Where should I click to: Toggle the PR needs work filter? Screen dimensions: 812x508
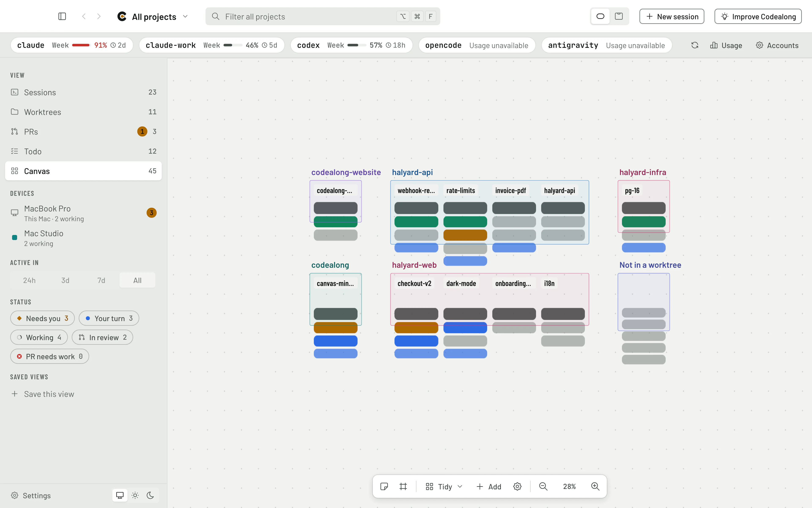click(50, 356)
